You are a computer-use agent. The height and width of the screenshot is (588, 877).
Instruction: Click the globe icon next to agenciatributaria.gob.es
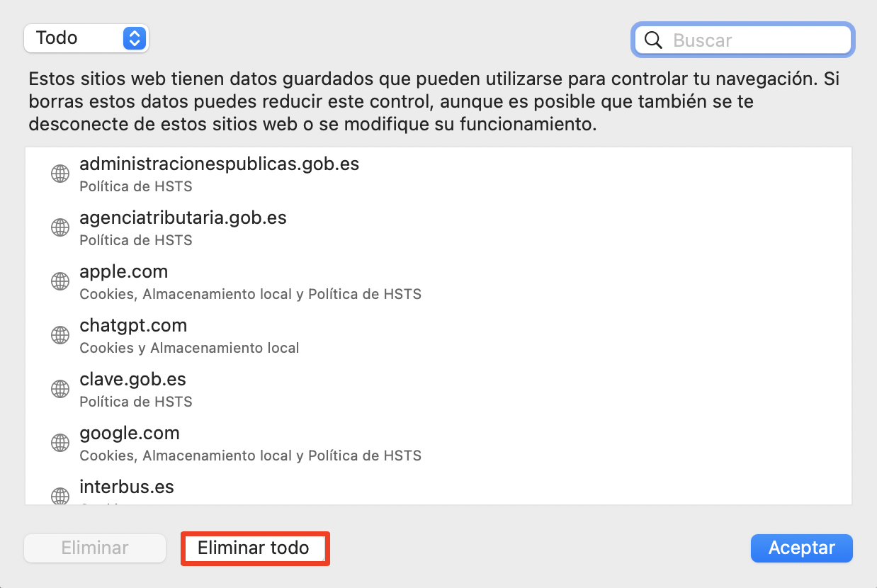point(60,227)
